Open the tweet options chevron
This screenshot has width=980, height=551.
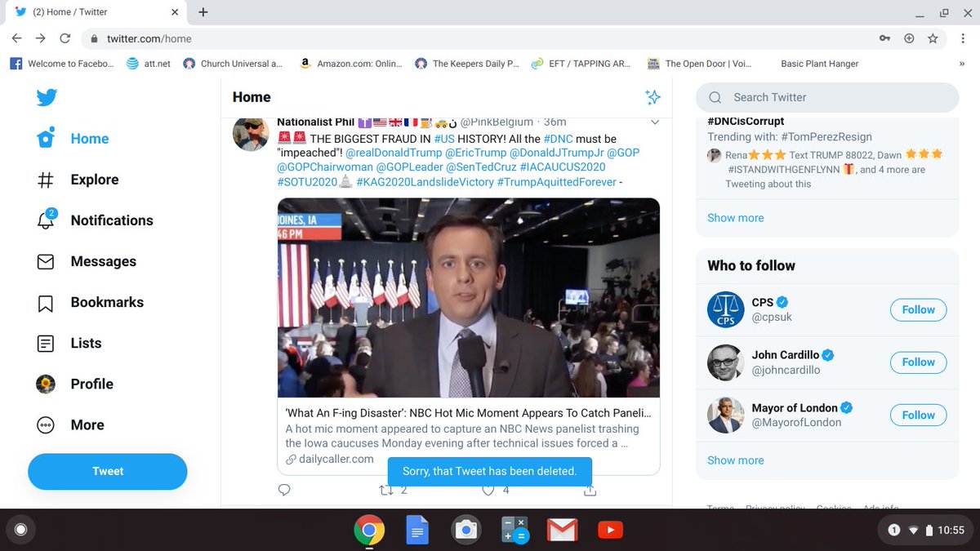click(654, 122)
